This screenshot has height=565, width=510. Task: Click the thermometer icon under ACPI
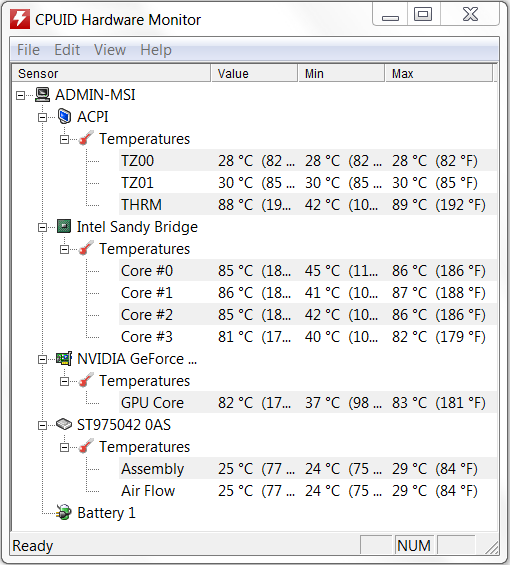point(86,138)
